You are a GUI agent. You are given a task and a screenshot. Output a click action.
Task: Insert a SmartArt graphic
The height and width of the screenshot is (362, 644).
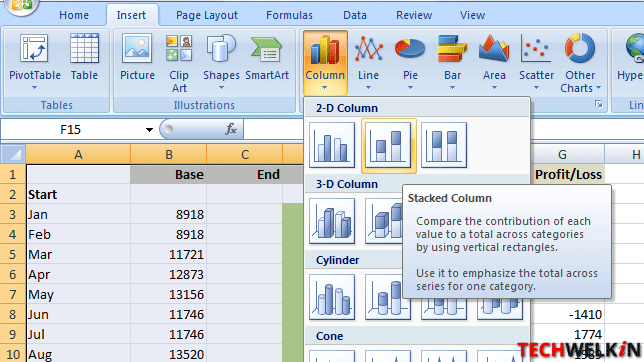267,58
